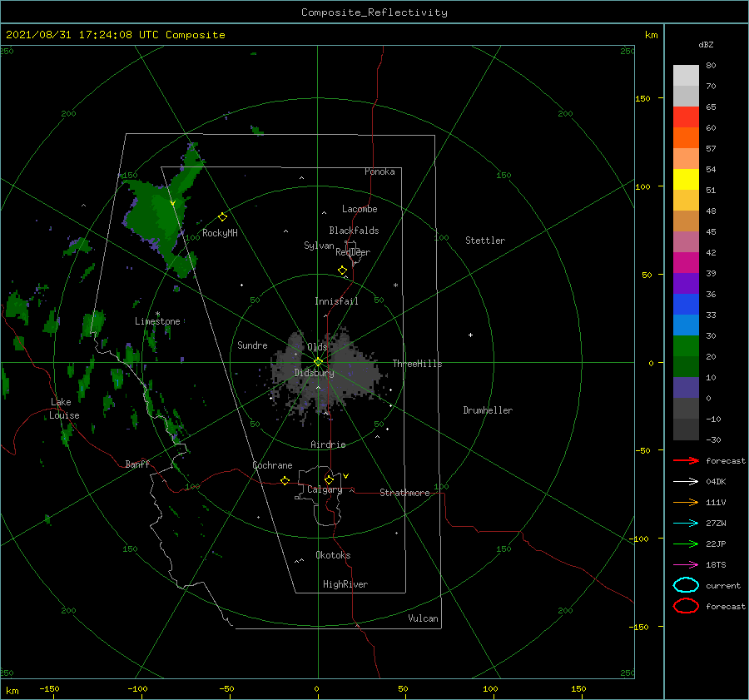Select the 80 dBZ light gray swatch
Viewport: 749px width, 700px height.
click(686, 76)
